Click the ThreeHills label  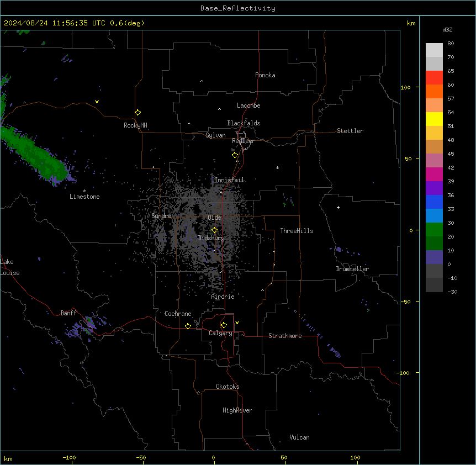click(x=297, y=231)
